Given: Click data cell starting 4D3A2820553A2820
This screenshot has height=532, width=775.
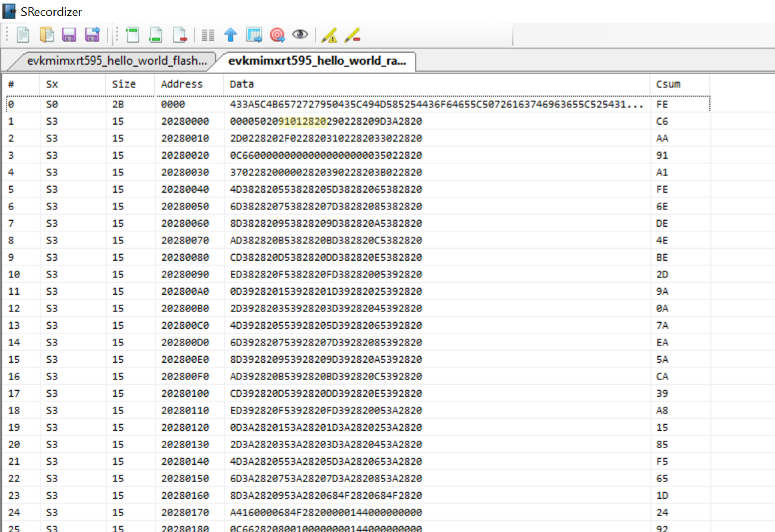Looking at the screenshot, I should tap(437, 461).
